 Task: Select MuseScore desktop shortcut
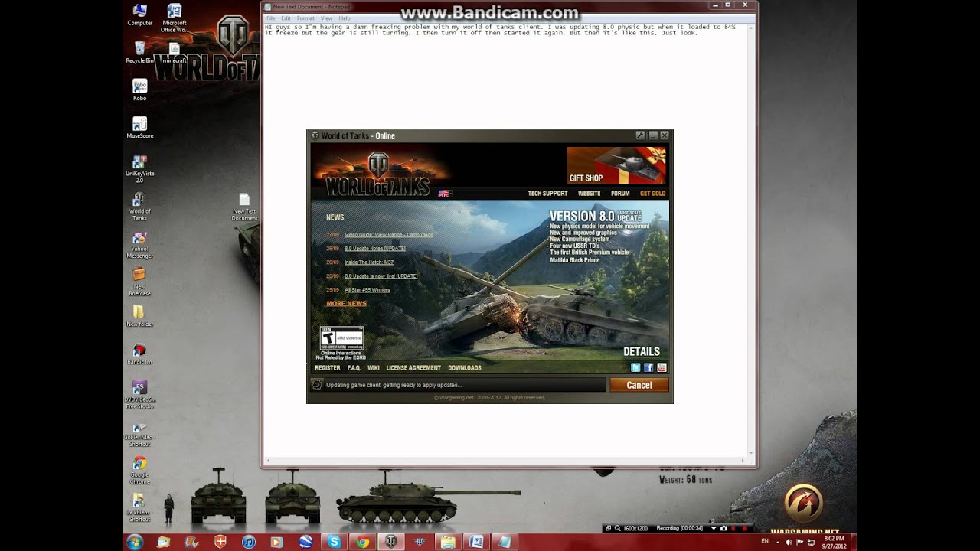click(140, 128)
